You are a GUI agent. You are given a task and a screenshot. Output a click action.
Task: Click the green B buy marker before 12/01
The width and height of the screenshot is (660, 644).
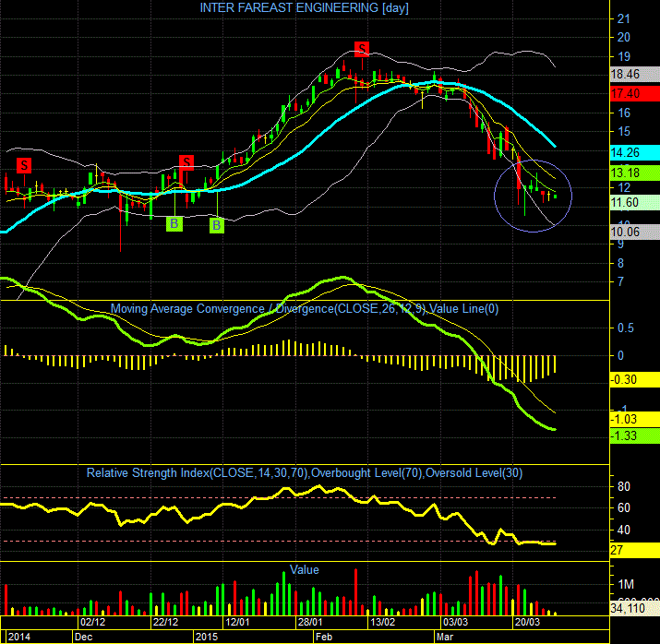pyautogui.click(x=216, y=225)
